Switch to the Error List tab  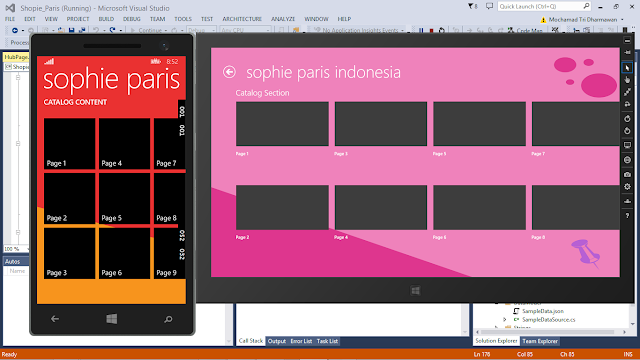tap(301, 341)
